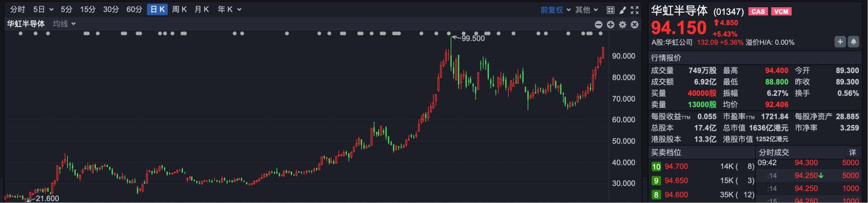Select the 周K weekly chart tab
The height and width of the screenshot is (203, 868).
pos(179,9)
